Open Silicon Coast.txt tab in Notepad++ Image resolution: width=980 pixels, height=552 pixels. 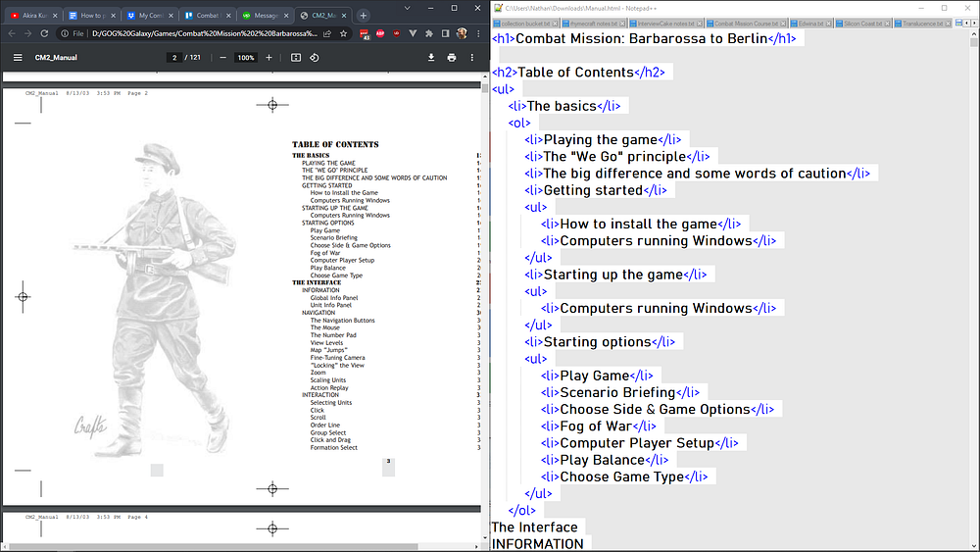(x=862, y=24)
